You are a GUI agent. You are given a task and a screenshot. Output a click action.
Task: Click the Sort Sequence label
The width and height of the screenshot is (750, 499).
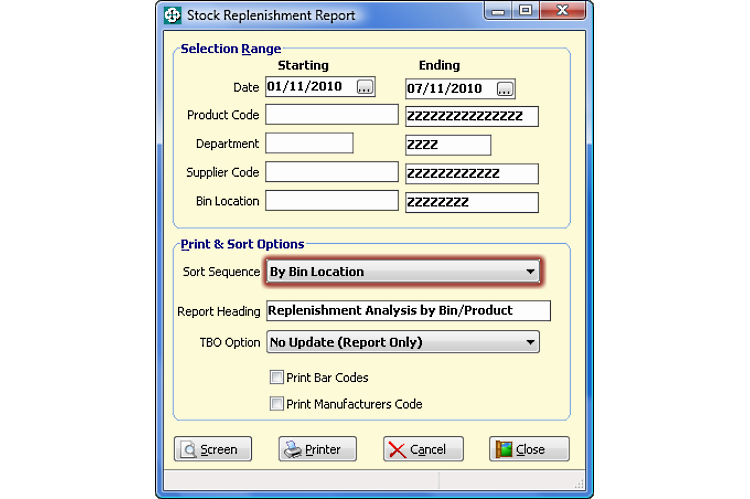point(221,272)
